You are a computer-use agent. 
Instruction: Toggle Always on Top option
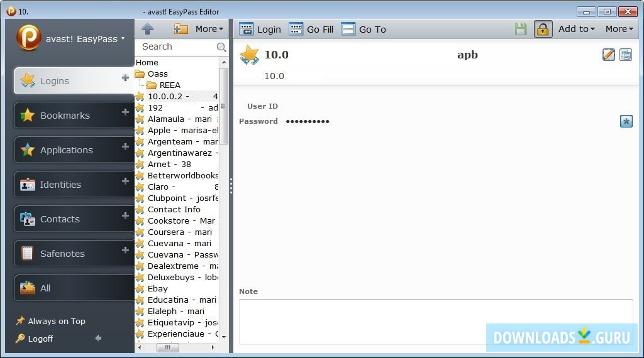(x=50, y=321)
